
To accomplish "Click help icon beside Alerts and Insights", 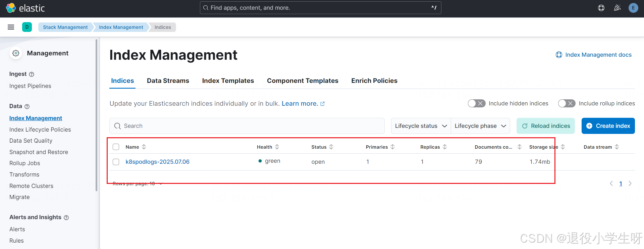I will (66, 217).
